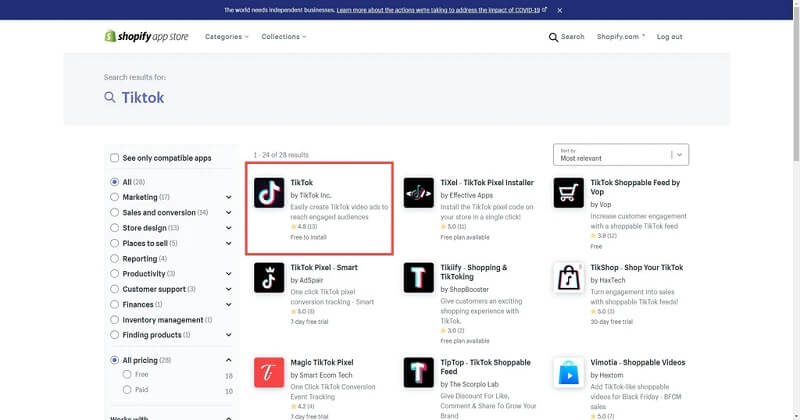Expand the Marketing category chevron
This screenshot has height=420, width=800.
[228, 197]
